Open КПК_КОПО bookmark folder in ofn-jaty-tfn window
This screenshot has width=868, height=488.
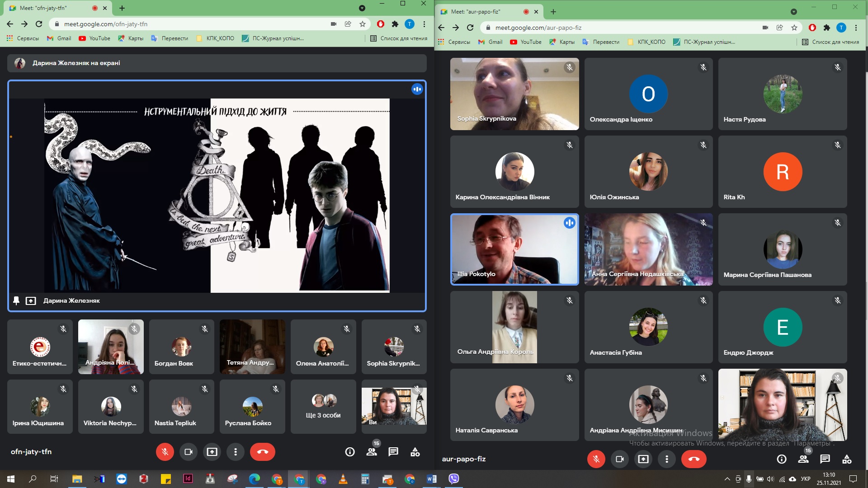[x=216, y=38]
